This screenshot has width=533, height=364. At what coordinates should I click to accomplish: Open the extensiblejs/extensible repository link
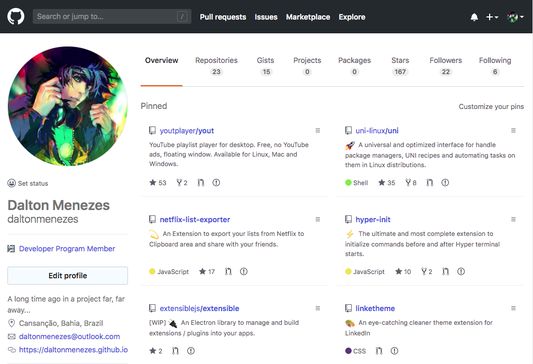tap(200, 308)
